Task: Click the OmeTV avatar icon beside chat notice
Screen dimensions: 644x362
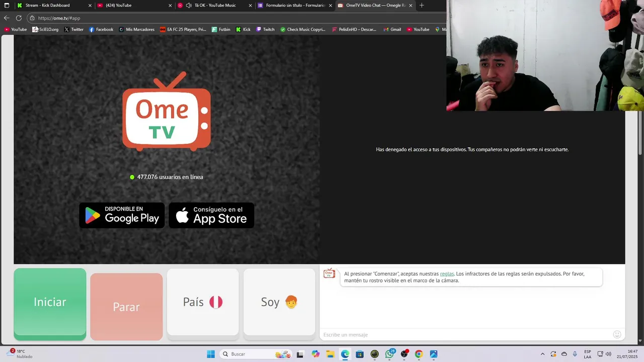Action: tap(329, 274)
